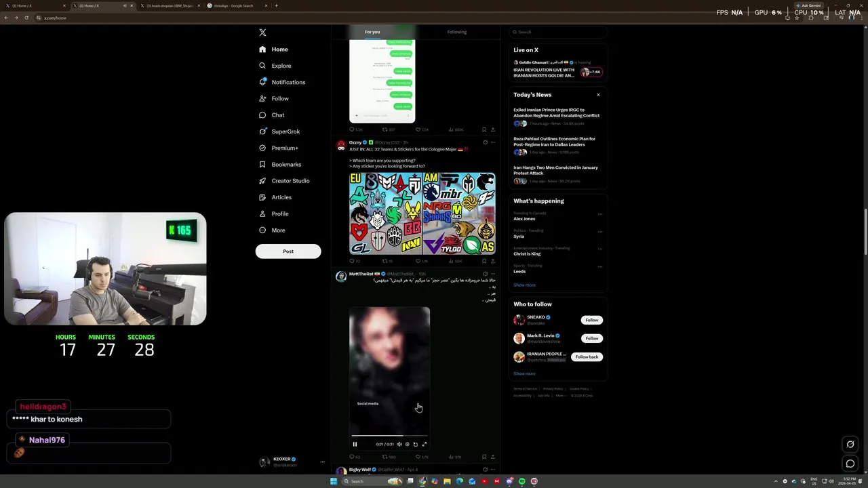Open Chat in the sidebar
Viewport: 868px width, 488px height.
point(272,115)
